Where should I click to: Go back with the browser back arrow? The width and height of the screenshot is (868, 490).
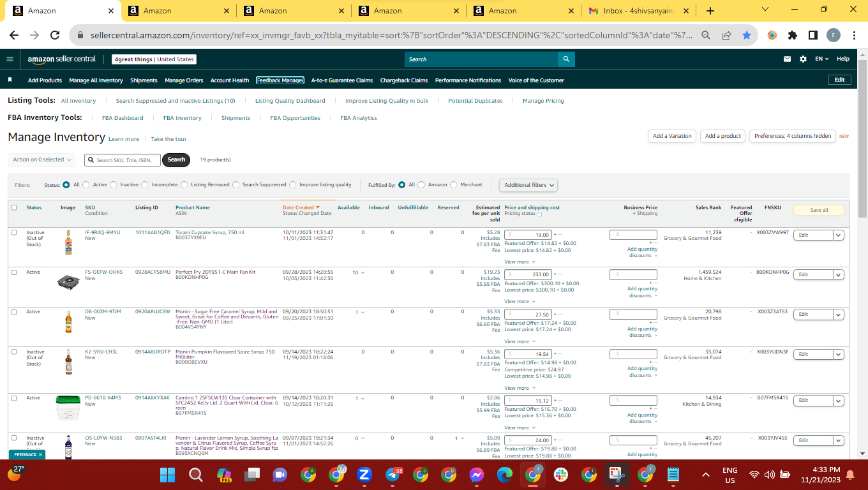click(x=14, y=36)
